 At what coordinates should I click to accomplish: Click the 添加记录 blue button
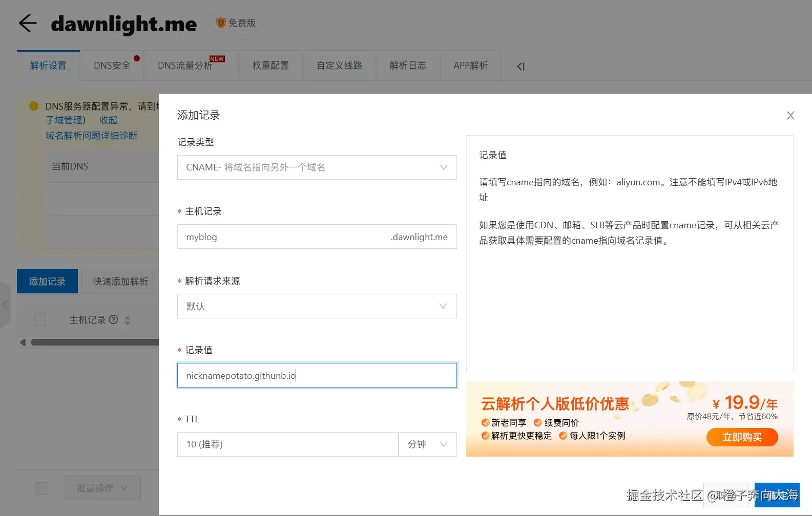click(47, 281)
